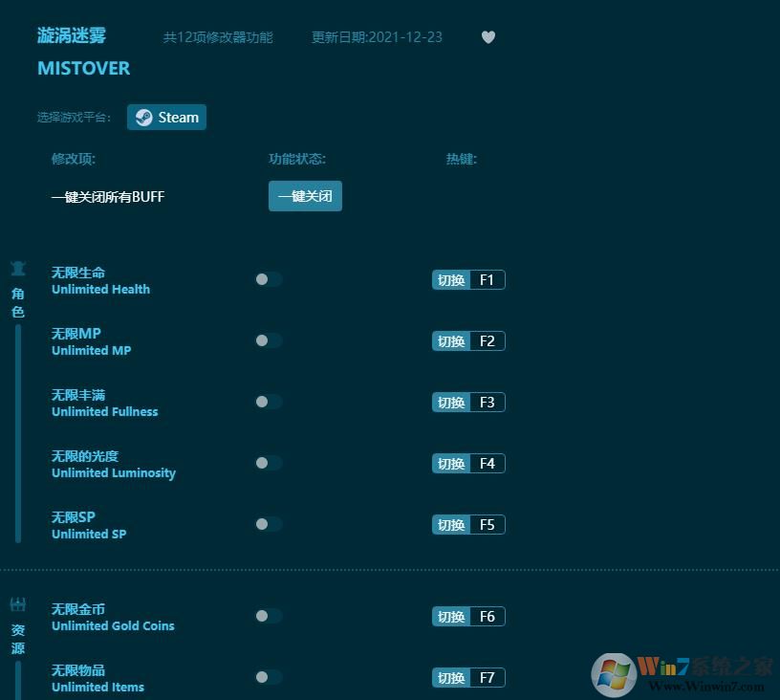Enable the Unlimited Gold Coins switch
This screenshot has width=780, height=700.
[269, 616]
